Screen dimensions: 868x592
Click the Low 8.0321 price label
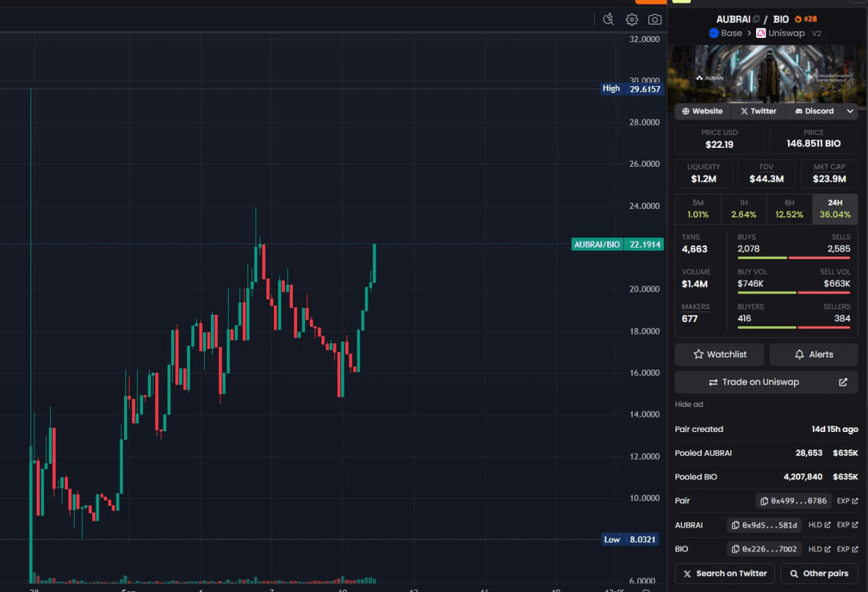631,540
